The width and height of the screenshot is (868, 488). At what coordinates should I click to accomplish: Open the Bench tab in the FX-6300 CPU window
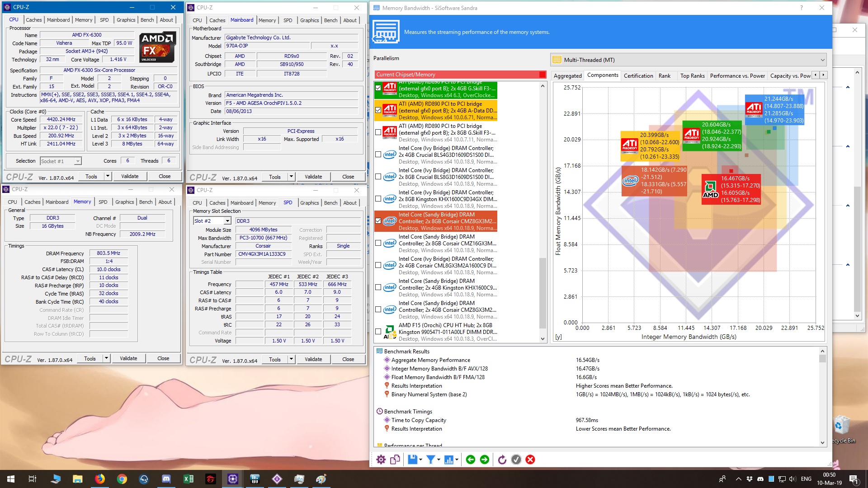[x=147, y=20]
